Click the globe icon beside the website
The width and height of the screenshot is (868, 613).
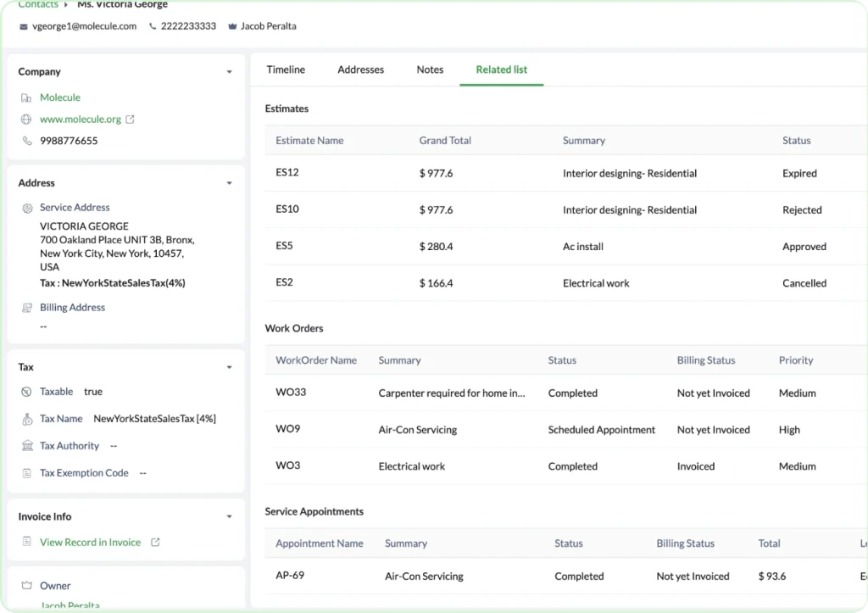click(26, 120)
